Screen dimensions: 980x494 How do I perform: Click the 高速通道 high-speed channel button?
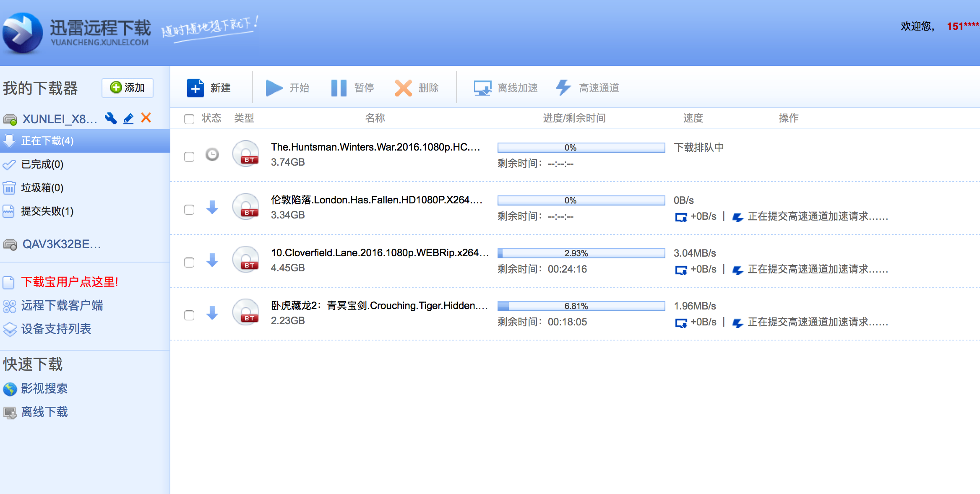point(587,88)
